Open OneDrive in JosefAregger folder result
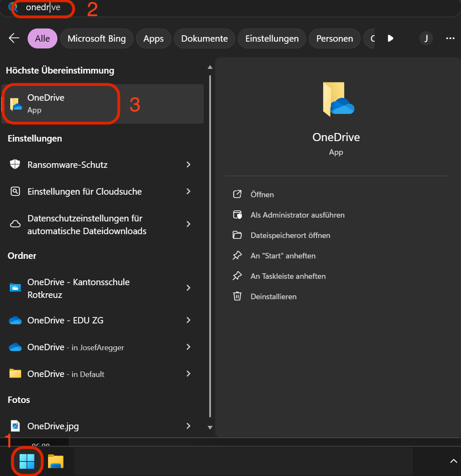 click(x=102, y=347)
